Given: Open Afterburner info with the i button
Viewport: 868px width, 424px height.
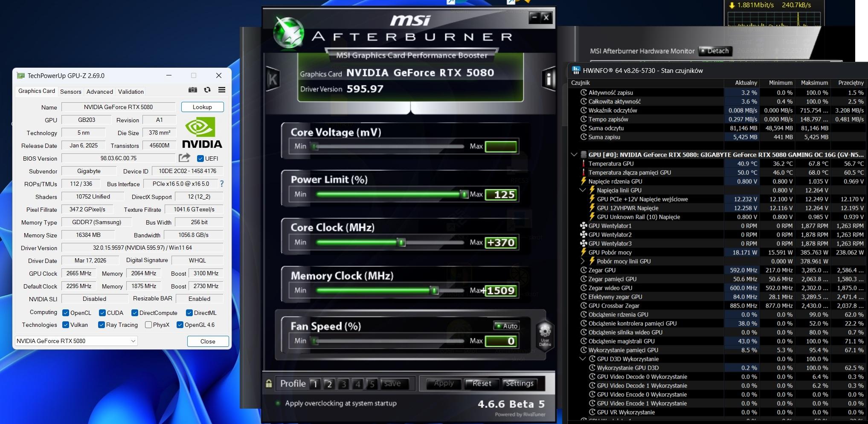Looking at the screenshot, I should tap(549, 79).
